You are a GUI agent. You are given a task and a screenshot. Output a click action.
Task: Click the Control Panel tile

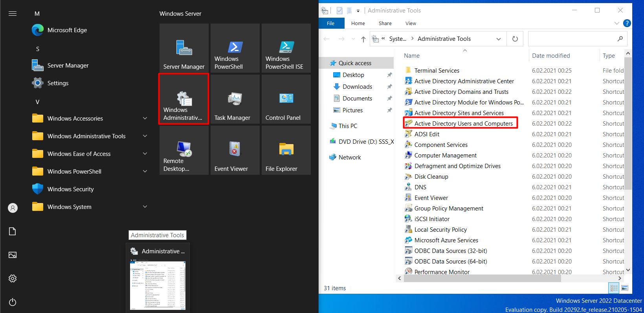pyautogui.click(x=286, y=99)
